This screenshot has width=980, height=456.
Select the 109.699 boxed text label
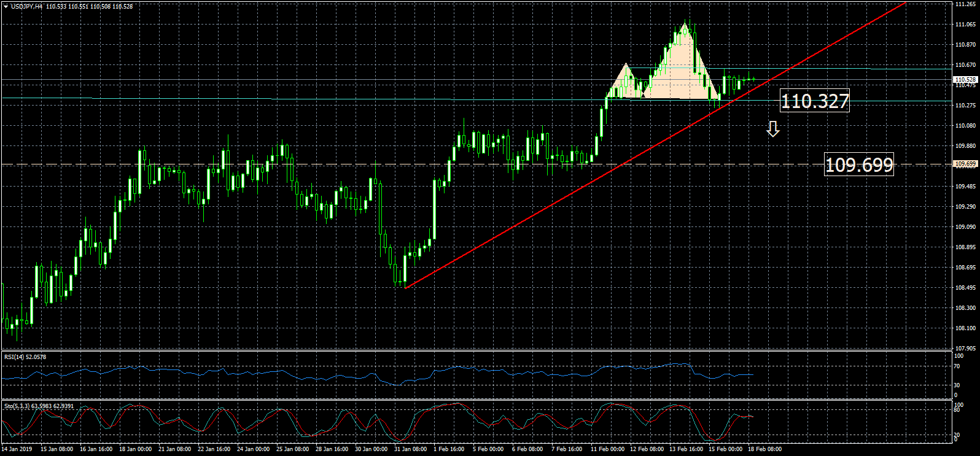click(859, 165)
